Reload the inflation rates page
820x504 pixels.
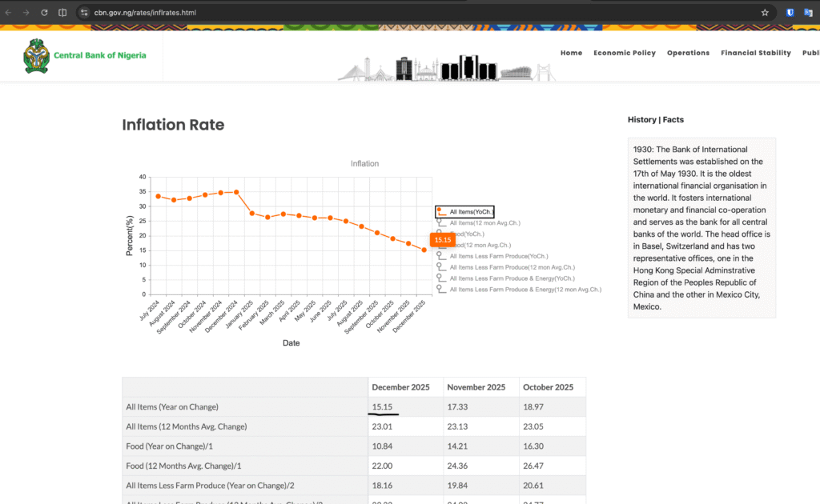pos(45,12)
